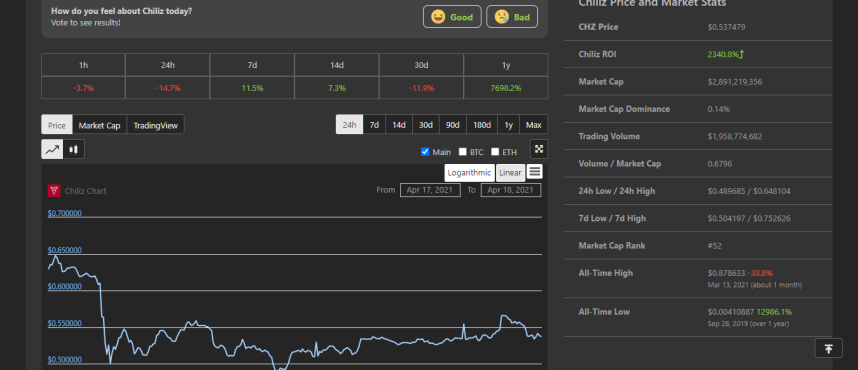The height and width of the screenshot is (370, 858).
Task: Click the scroll-to-top arrow button
Action: pyautogui.click(x=828, y=349)
